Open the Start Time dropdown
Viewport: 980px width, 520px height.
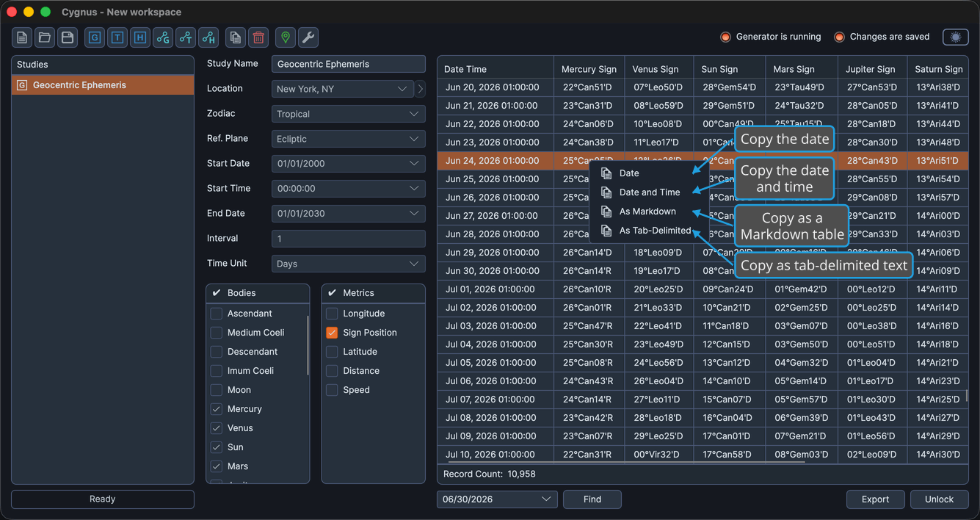[349, 189]
